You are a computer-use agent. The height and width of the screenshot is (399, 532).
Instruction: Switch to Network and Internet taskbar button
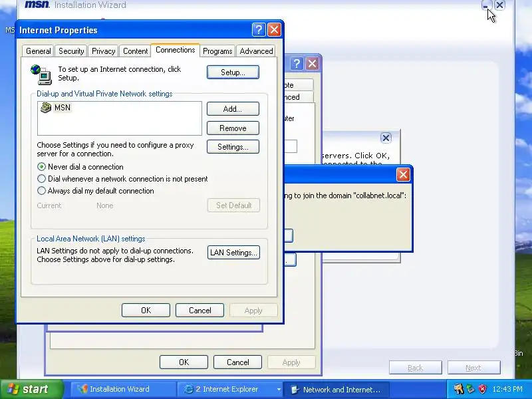[x=336, y=390]
